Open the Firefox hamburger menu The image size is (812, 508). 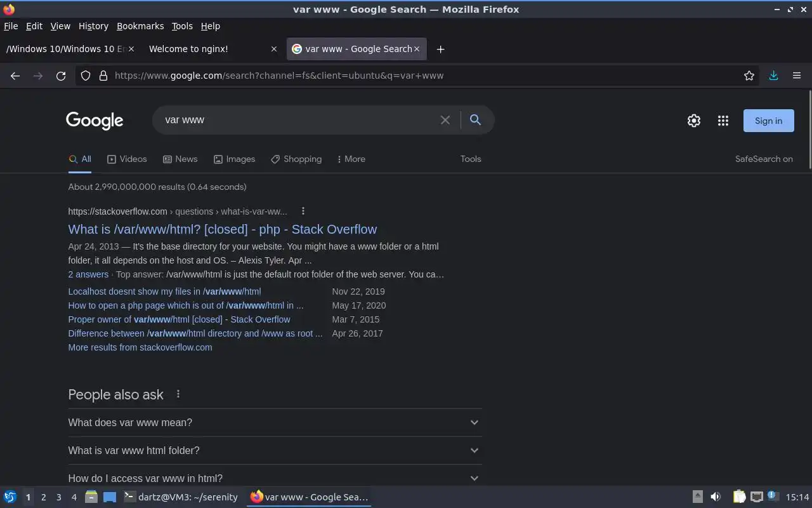click(x=797, y=76)
